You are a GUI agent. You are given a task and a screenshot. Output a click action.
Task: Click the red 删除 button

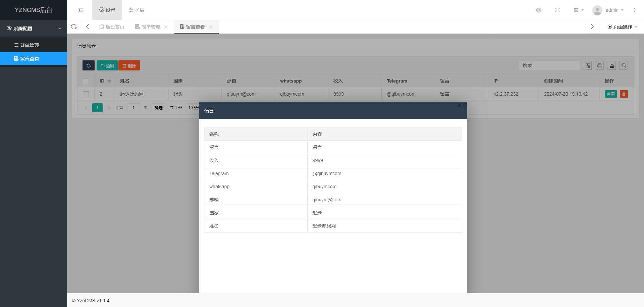pyautogui.click(x=129, y=65)
